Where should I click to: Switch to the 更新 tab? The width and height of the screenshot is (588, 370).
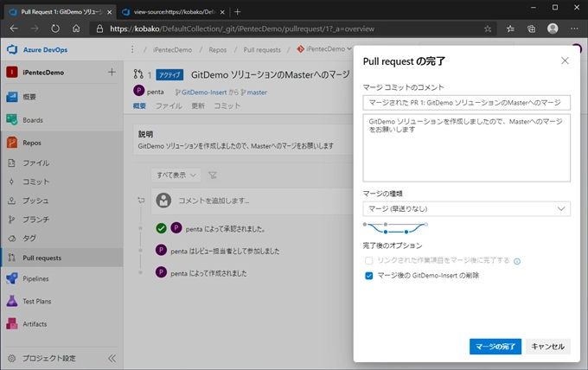pos(198,106)
